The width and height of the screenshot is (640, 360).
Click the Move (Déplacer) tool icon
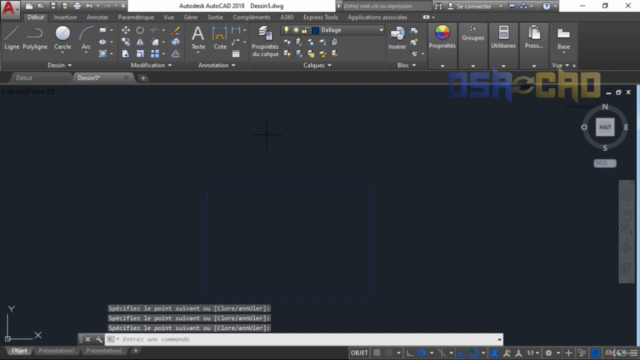click(126, 30)
